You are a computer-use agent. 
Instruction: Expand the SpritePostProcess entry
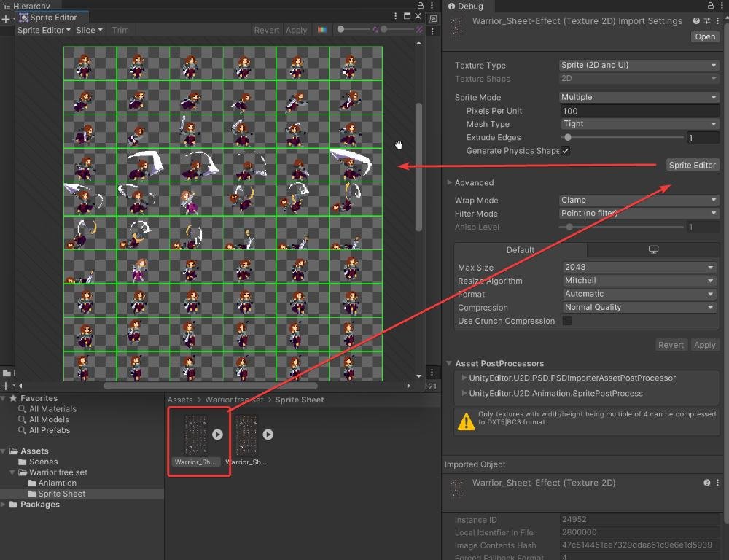pyautogui.click(x=464, y=393)
